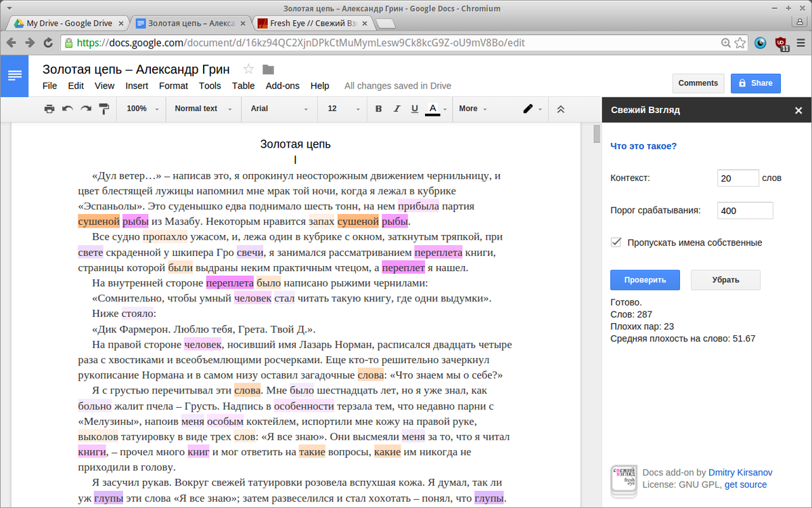This screenshot has height=508, width=812.
Task: Click the Redo arrow icon
Action: [x=86, y=109]
